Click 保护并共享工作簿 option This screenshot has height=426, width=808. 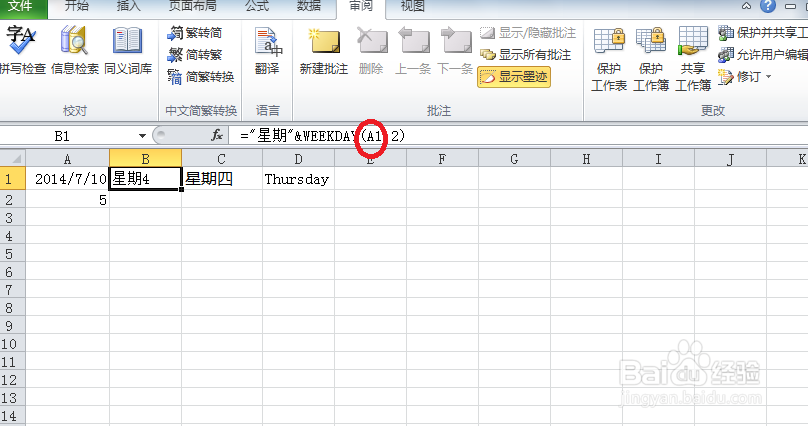tap(763, 33)
